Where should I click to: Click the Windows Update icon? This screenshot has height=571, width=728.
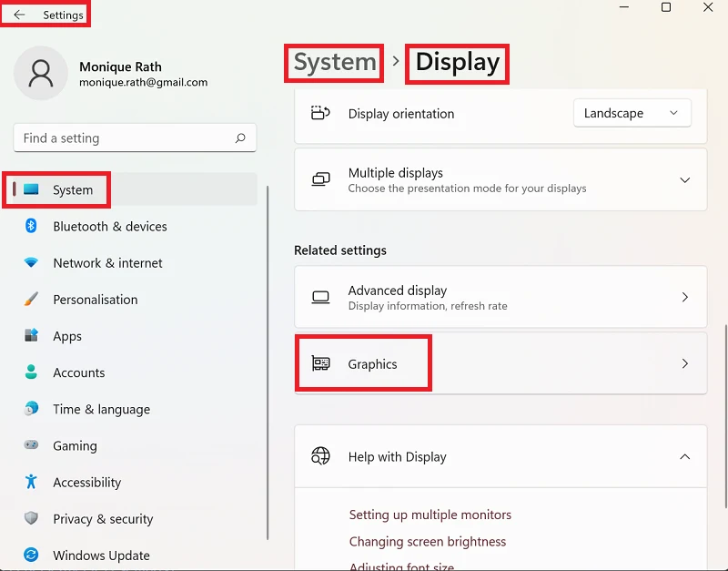[x=31, y=555]
